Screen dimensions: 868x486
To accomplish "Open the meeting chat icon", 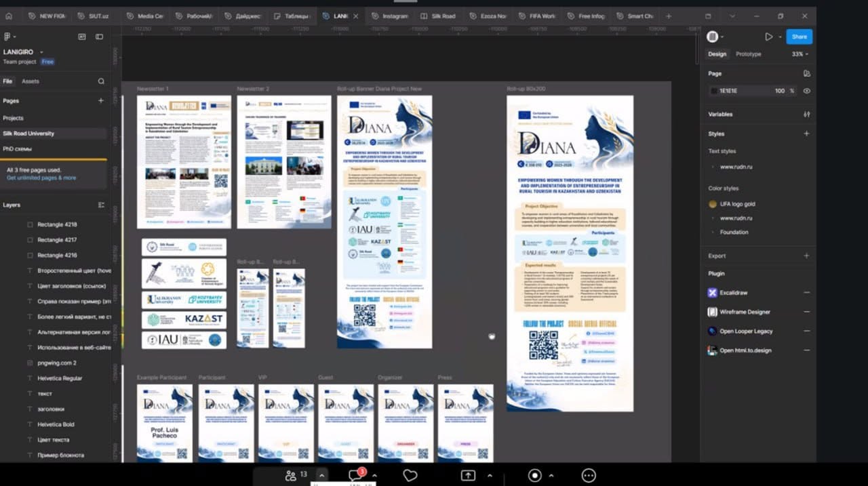I will pyautogui.click(x=355, y=476).
